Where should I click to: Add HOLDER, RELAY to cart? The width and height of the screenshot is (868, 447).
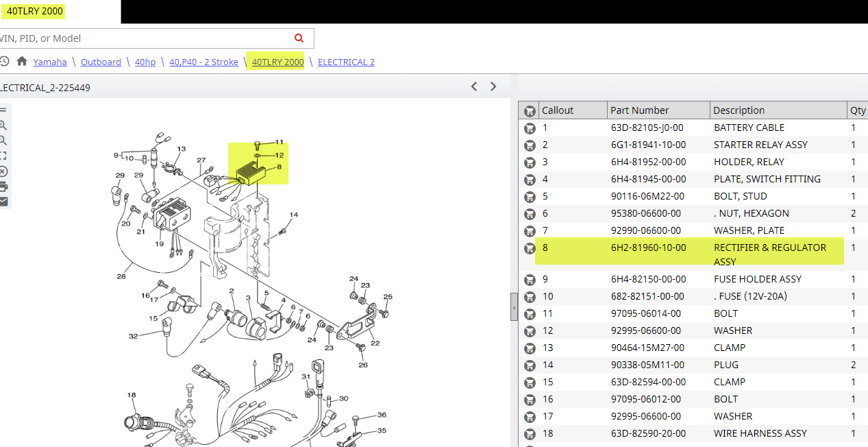tap(530, 162)
